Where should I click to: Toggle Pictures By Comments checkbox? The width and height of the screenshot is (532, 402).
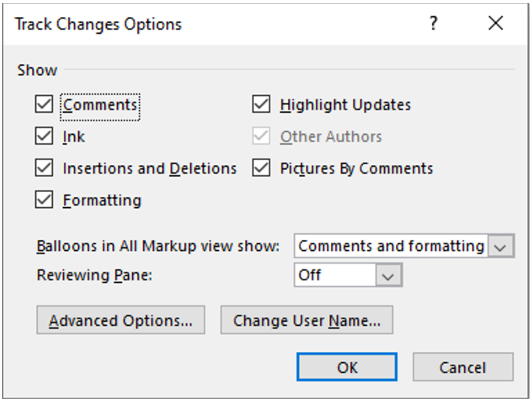tap(261, 168)
